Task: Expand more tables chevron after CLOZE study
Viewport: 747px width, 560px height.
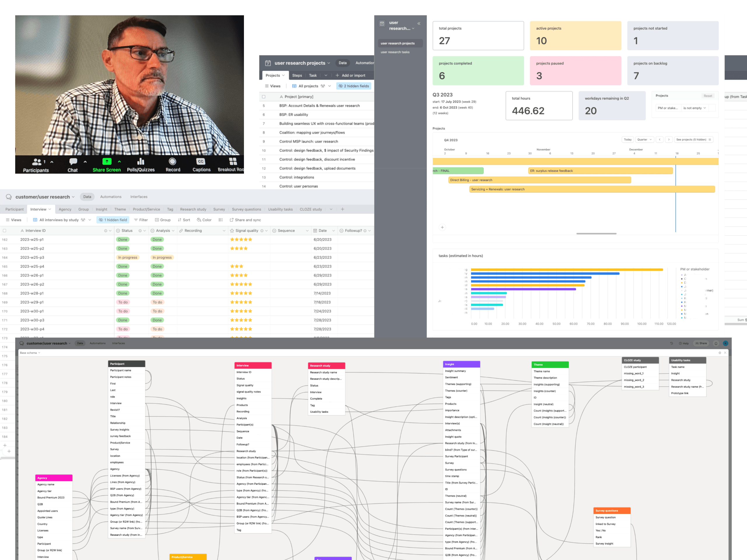Action: (x=331, y=209)
